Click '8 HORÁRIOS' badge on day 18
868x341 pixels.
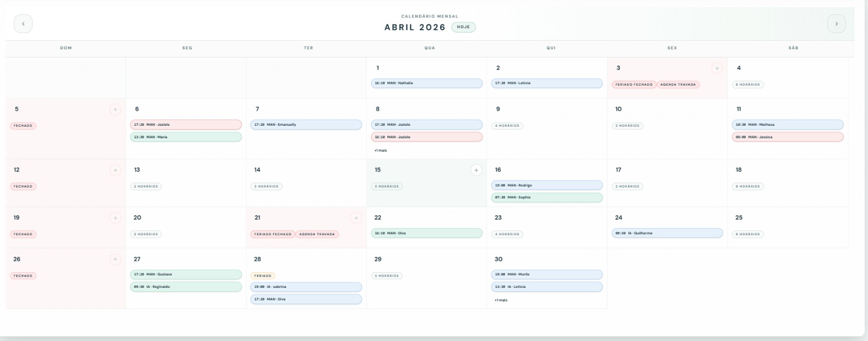click(x=748, y=186)
